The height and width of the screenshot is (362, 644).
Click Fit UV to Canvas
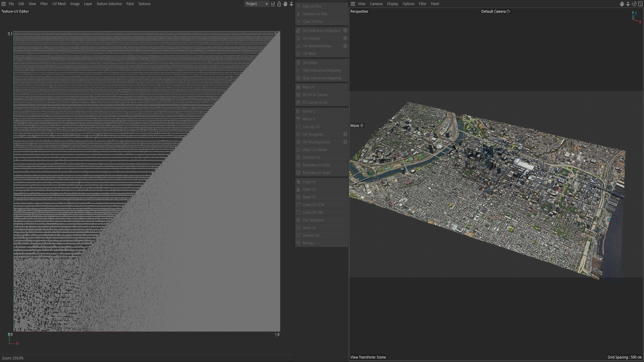pyautogui.click(x=322, y=95)
